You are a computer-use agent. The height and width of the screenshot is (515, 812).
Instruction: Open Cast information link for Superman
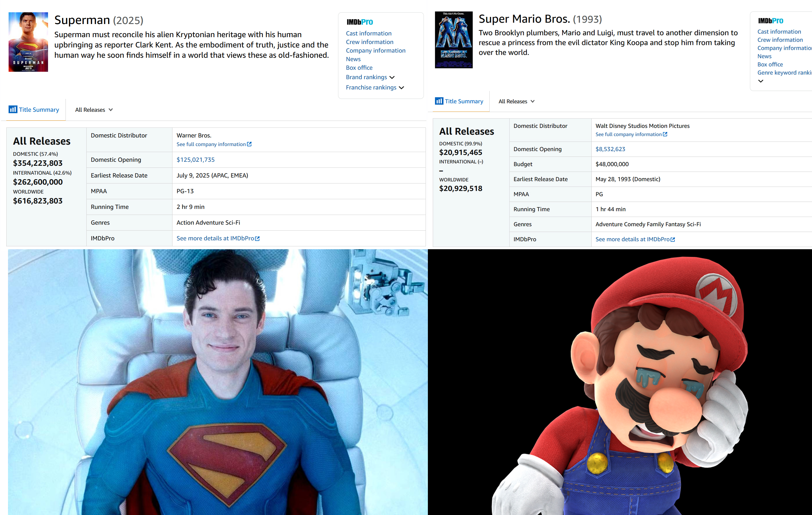click(x=368, y=33)
